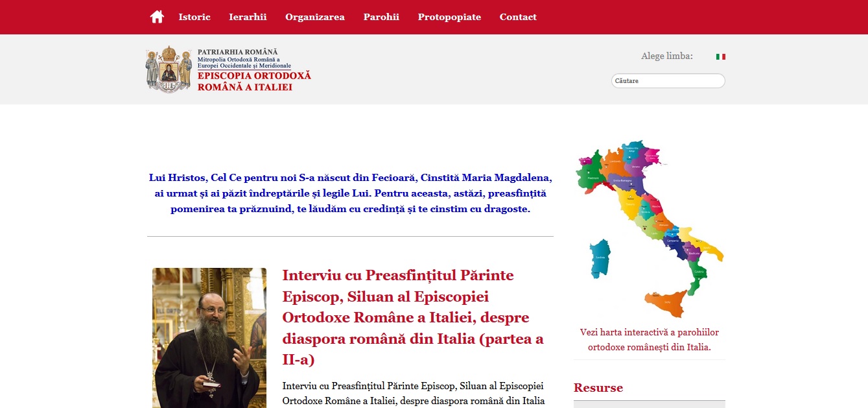The image size is (868, 408).
Task: Select Organizarea in the navigation bar
Action: point(315,17)
